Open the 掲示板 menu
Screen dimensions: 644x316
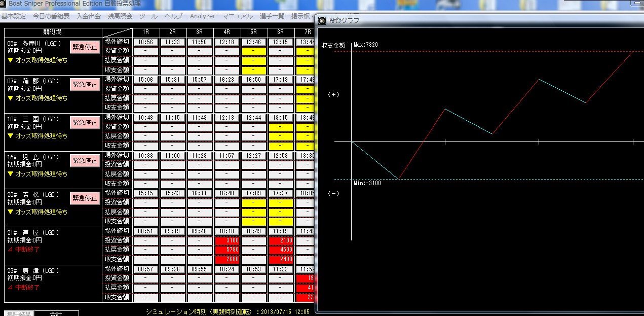[300, 16]
